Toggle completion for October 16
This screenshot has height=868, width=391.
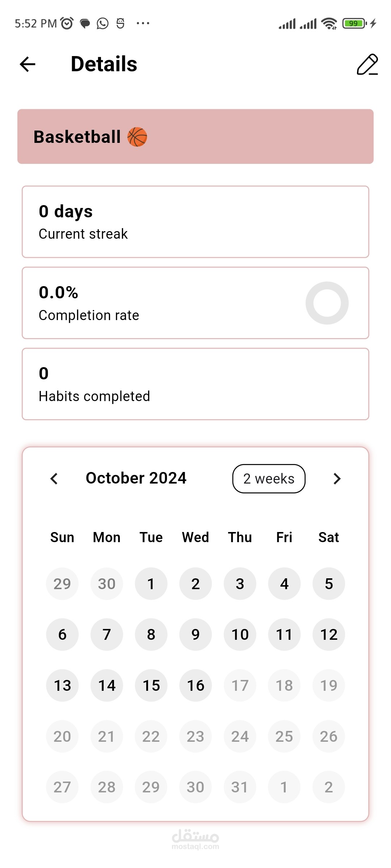point(195,685)
